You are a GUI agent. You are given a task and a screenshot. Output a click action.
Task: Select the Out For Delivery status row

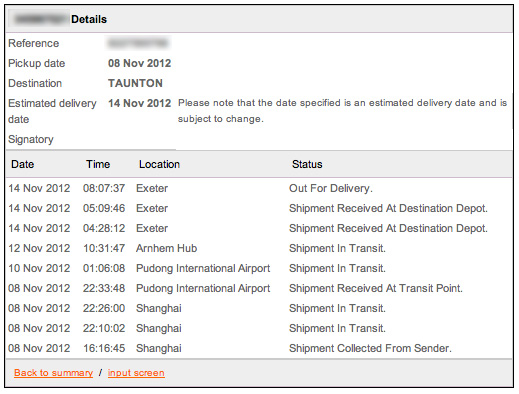[x=259, y=188]
